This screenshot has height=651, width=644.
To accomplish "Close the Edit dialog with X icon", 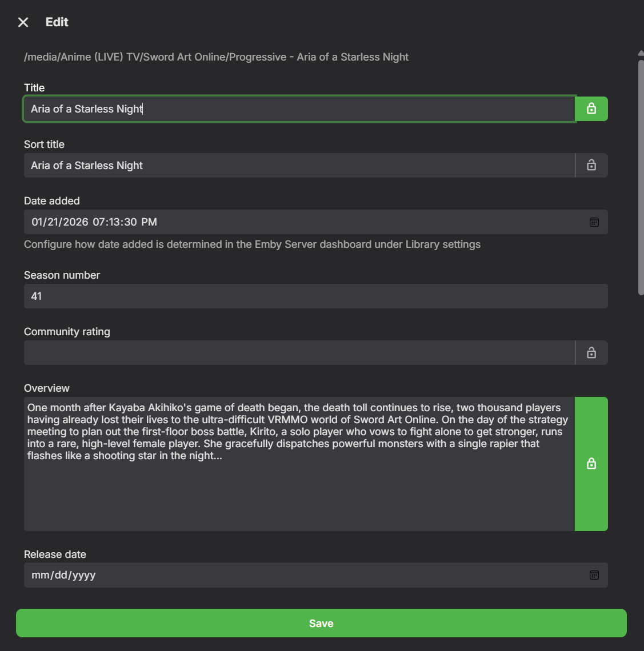I will pos(23,22).
